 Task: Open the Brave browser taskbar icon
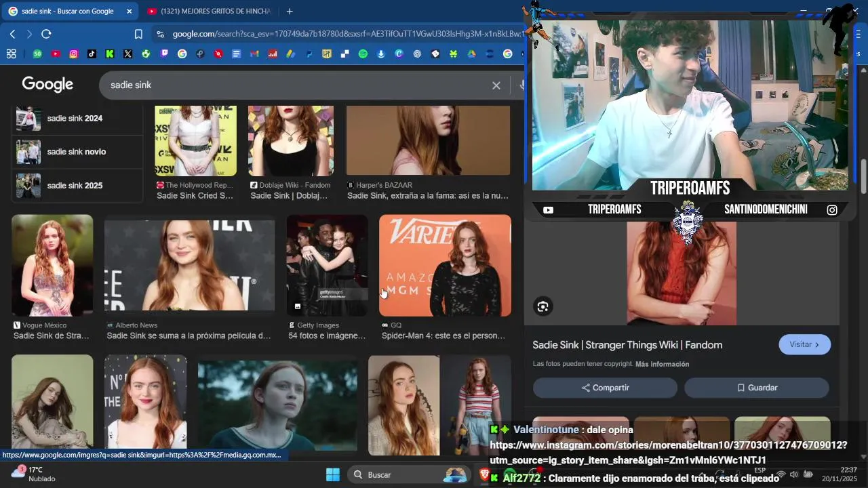[484, 474]
